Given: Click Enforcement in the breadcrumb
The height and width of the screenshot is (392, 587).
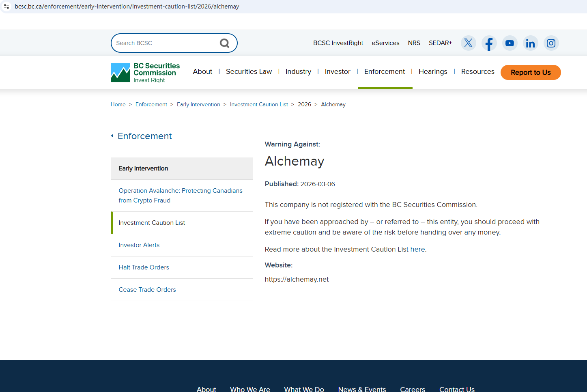Looking at the screenshot, I should (x=151, y=105).
